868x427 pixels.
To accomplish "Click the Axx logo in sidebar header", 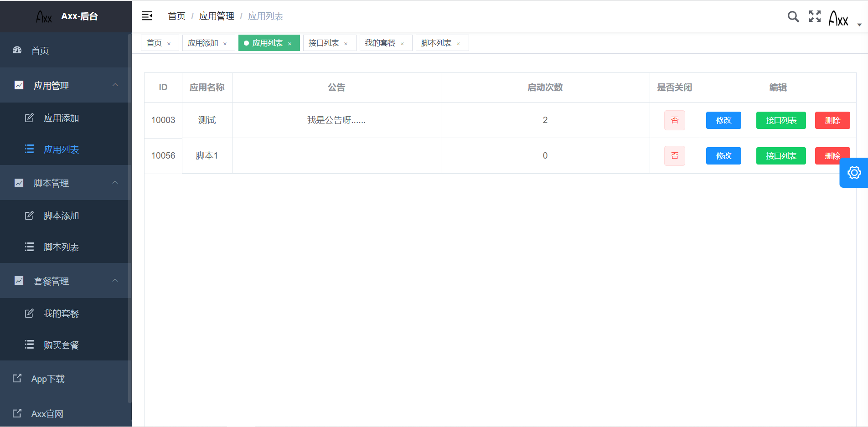I will 44,17.
